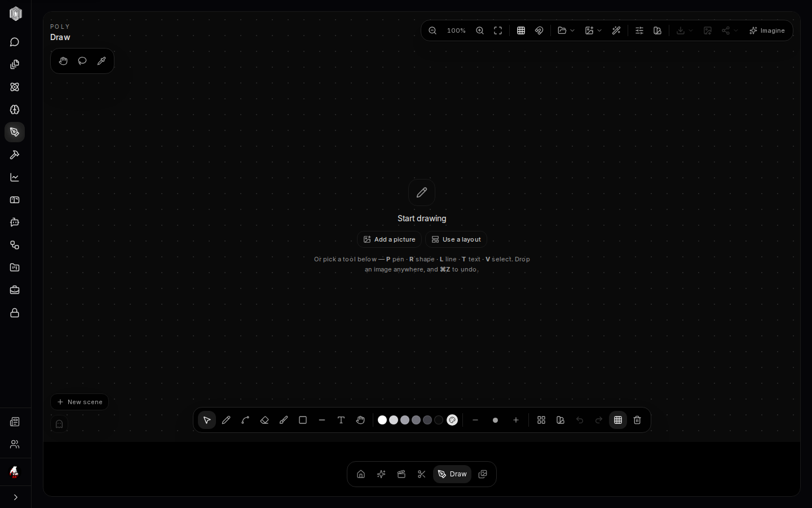The height and width of the screenshot is (508, 812).
Task: Open the folder dropdown in the top toolbar
Action: point(566,30)
